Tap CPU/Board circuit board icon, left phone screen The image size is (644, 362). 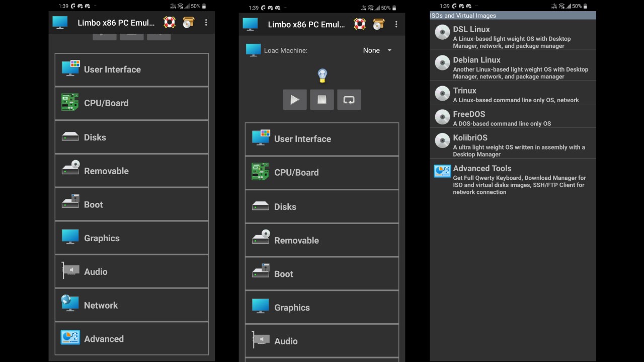[70, 102]
